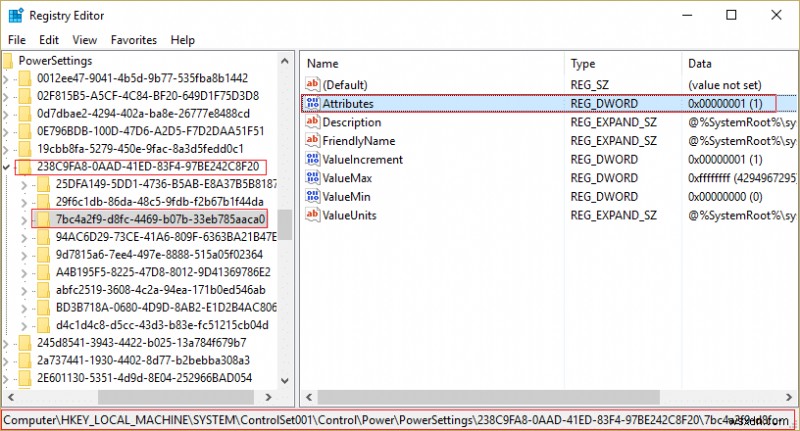Click the Attributes DWORD value icon
This screenshot has height=431, width=800.
[x=312, y=103]
